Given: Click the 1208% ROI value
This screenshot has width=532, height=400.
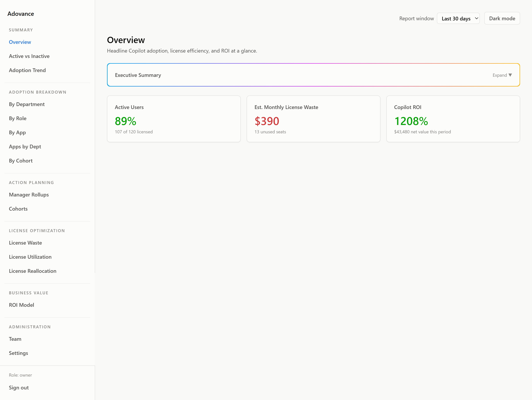Looking at the screenshot, I should pyautogui.click(x=411, y=121).
